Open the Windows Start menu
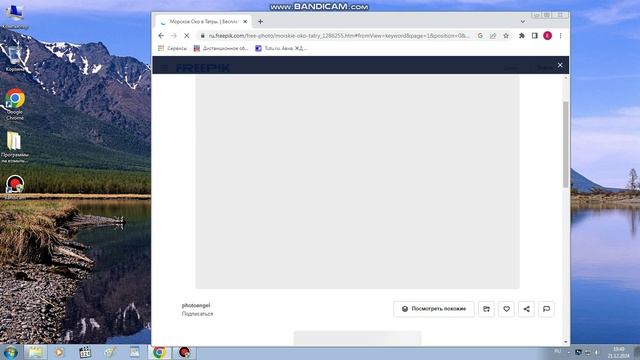Viewport: 640px width, 360px height. coord(10,352)
